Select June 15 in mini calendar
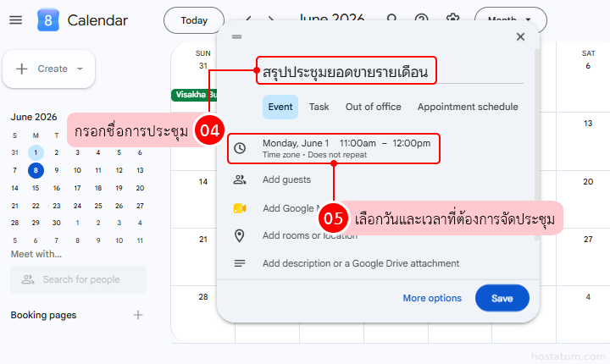Image resolution: width=610 pixels, height=364 pixels. click(36, 188)
